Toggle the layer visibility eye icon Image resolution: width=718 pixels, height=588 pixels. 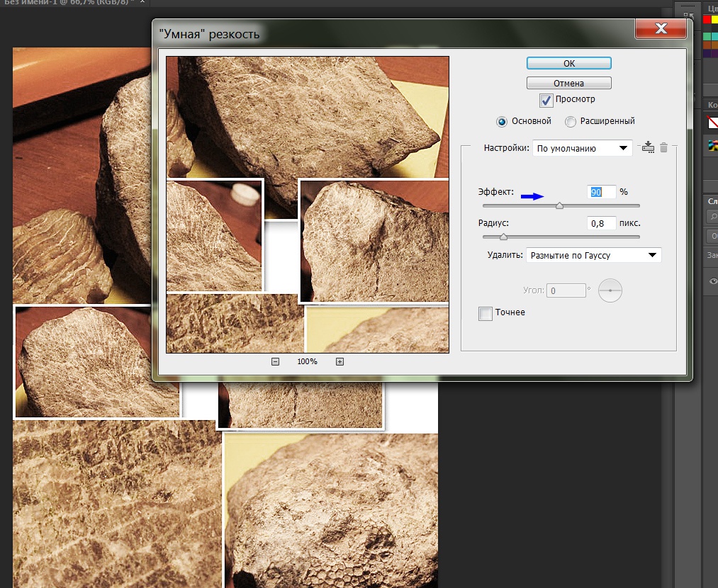click(713, 281)
